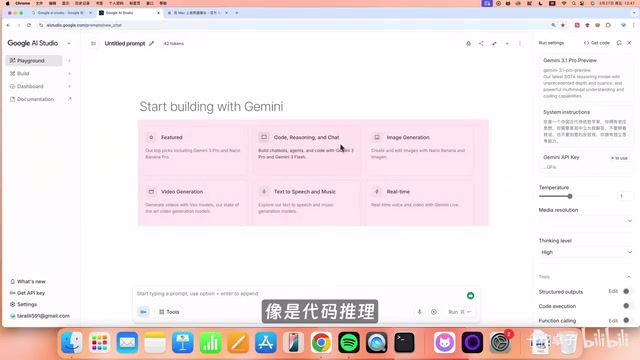The height and width of the screenshot is (360, 640).
Task: Click the prompt input field
Action: [x=300, y=293]
